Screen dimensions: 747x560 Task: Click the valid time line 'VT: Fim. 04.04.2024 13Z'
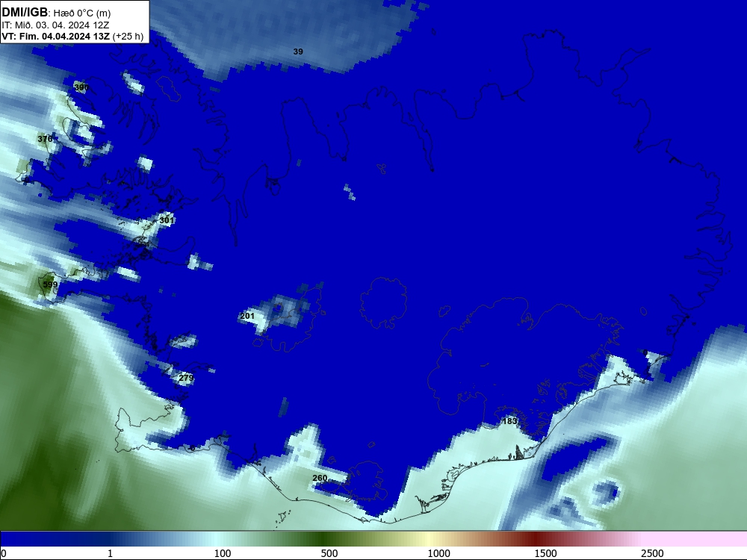pyautogui.click(x=56, y=37)
